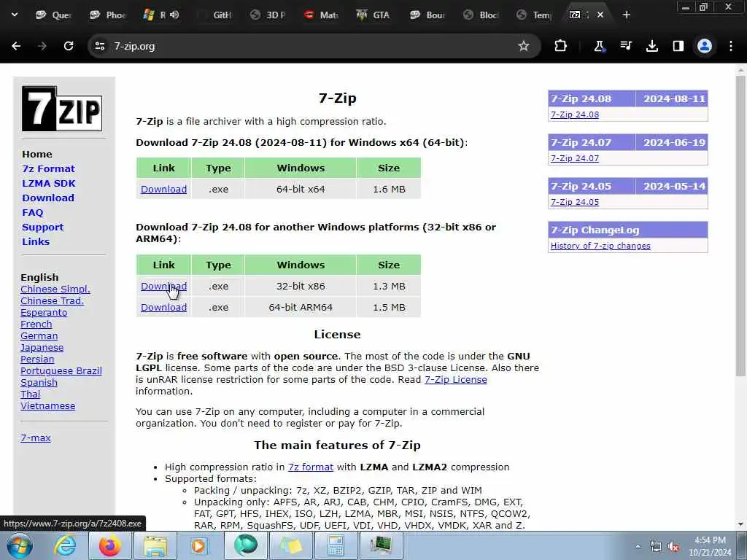Open the 7-max link

click(x=36, y=437)
